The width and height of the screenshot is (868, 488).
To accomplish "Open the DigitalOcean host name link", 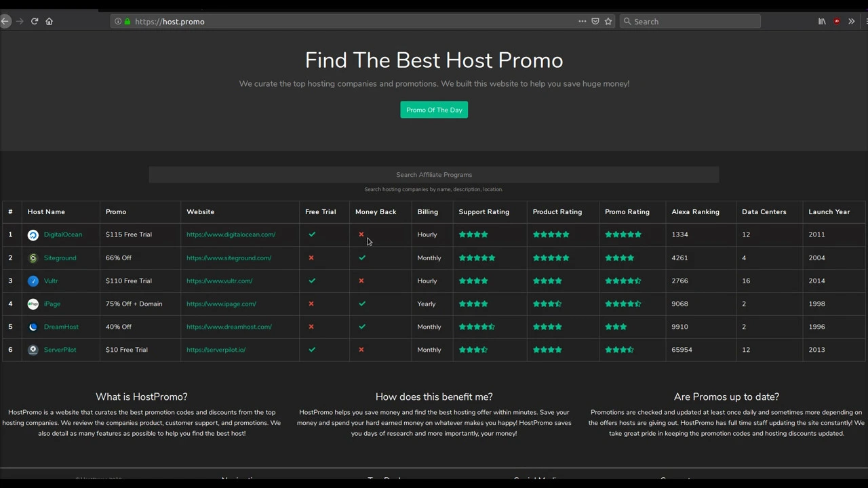I will [x=63, y=235].
